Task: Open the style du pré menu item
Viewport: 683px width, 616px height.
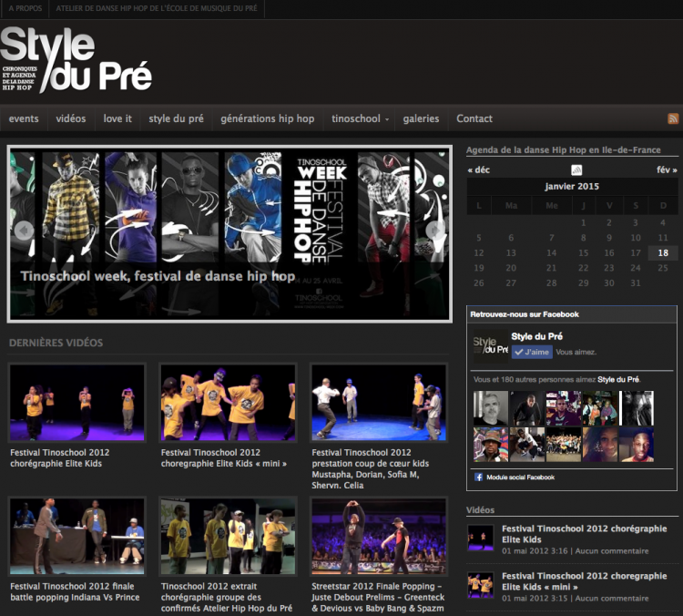Action: click(x=176, y=118)
